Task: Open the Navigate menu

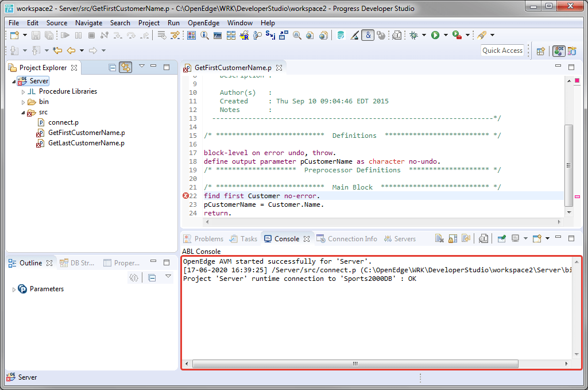Action: pos(88,23)
